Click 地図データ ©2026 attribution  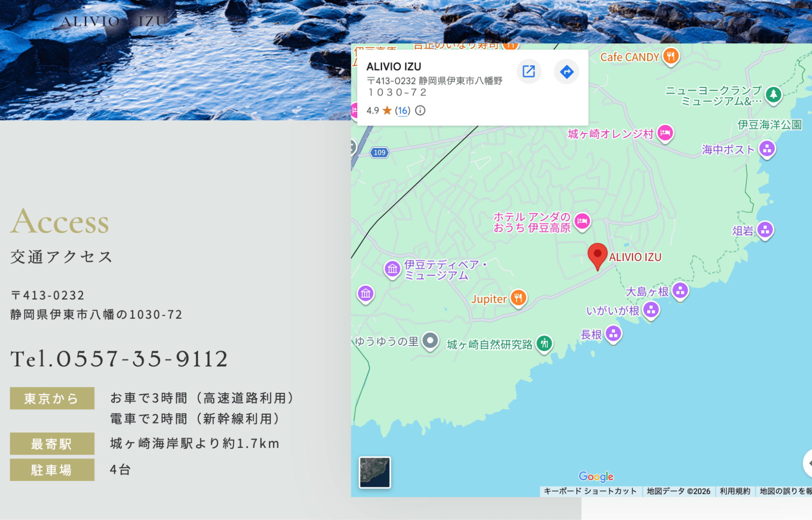[x=678, y=491]
